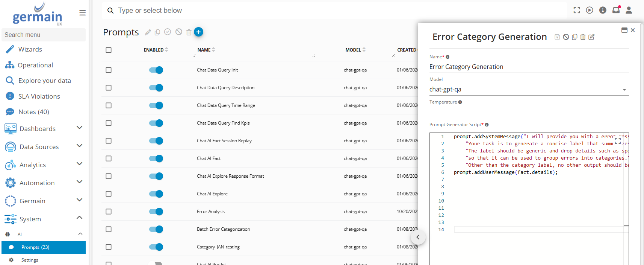Disable the Chat Data Query Init toggle
The width and height of the screenshot is (644, 265).
(x=156, y=70)
